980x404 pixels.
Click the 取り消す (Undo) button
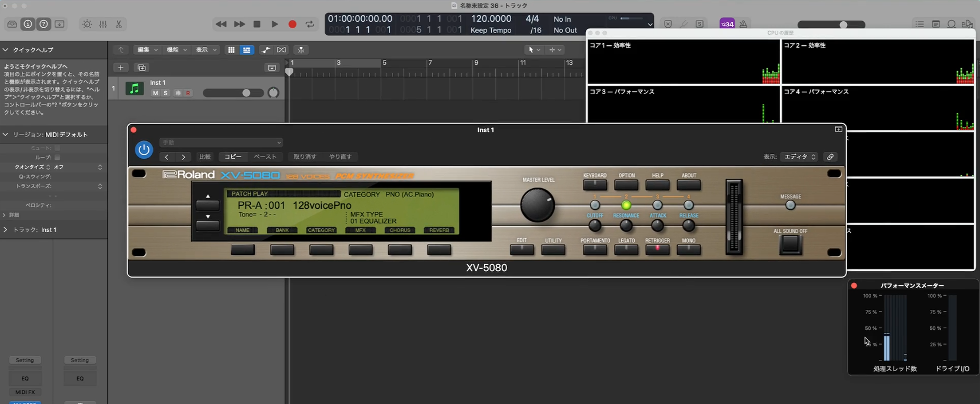305,157
